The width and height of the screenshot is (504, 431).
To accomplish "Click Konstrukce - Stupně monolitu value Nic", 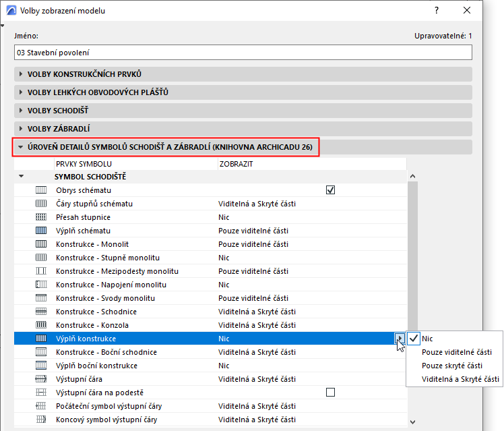I will (224, 258).
